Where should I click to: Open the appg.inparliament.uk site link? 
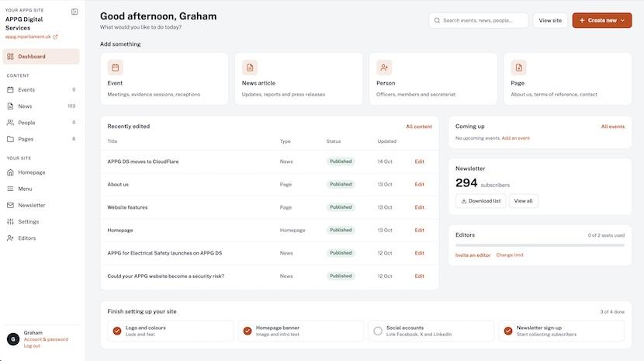click(28, 36)
